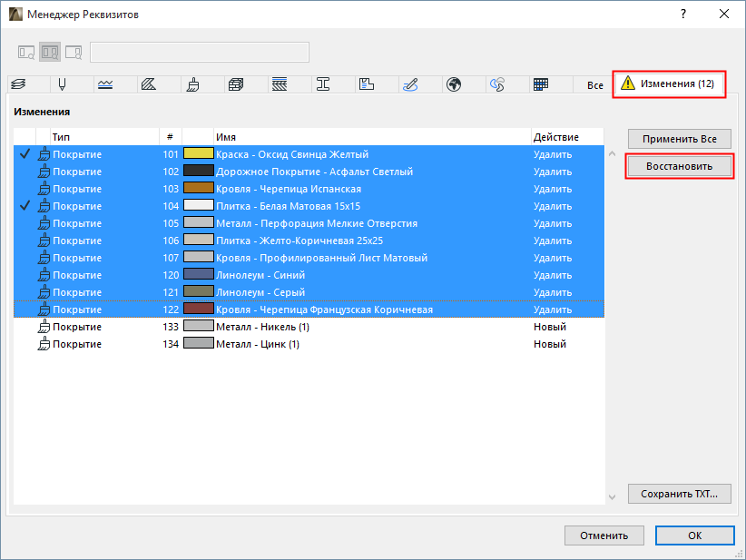Select the both-panes view icon
Viewport: 746px width, 560px height.
point(50,52)
